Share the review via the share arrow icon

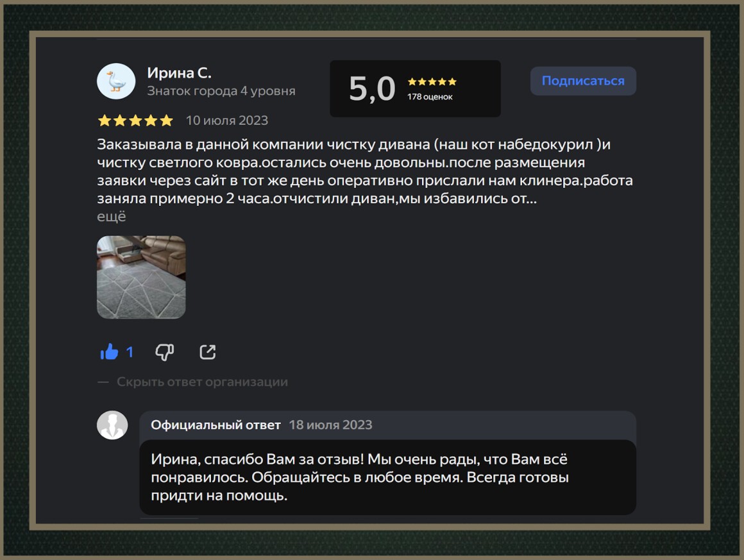208,352
